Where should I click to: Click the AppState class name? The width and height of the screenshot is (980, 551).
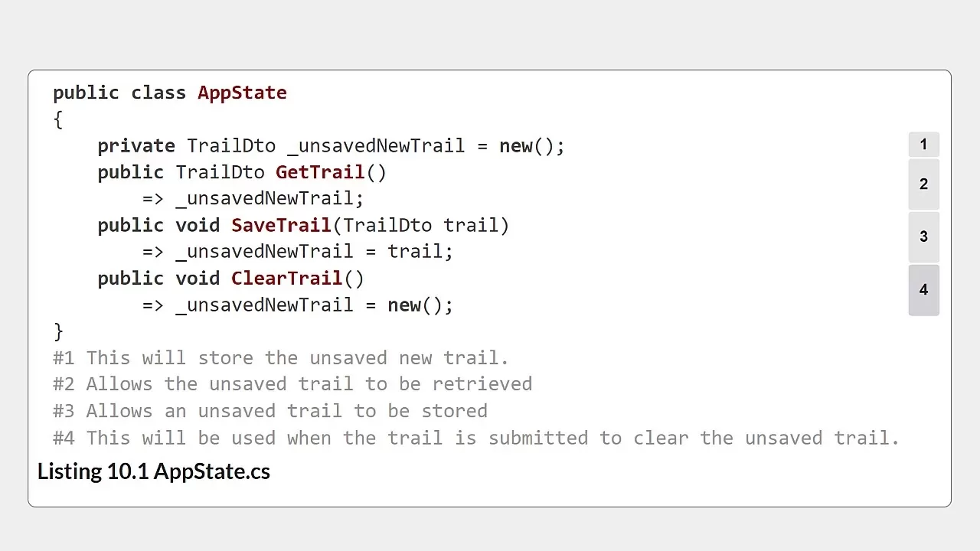tap(242, 93)
